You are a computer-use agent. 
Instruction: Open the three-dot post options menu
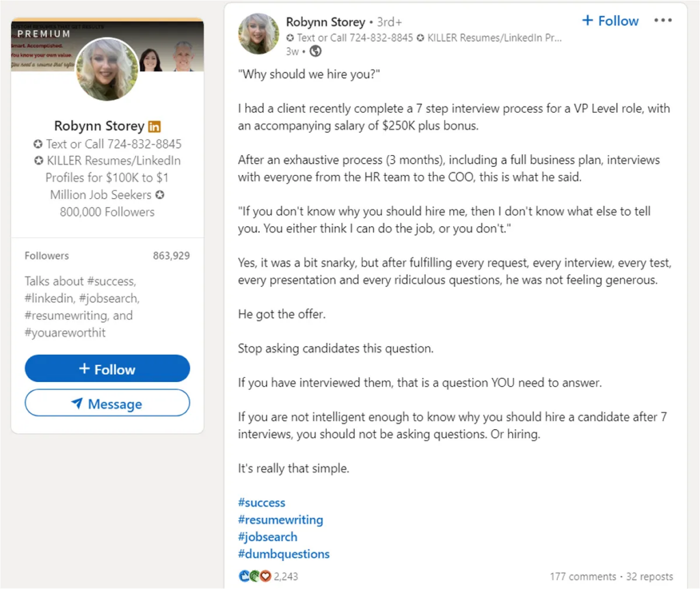(x=662, y=20)
